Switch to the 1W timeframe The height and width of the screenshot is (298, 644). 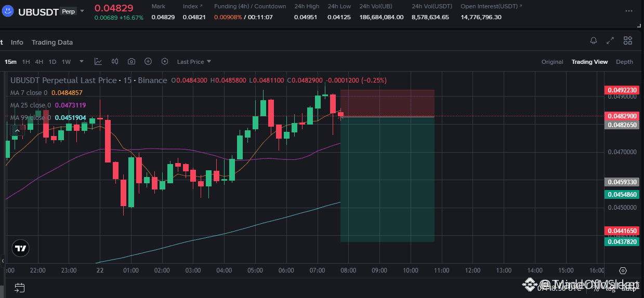[x=66, y=62]
